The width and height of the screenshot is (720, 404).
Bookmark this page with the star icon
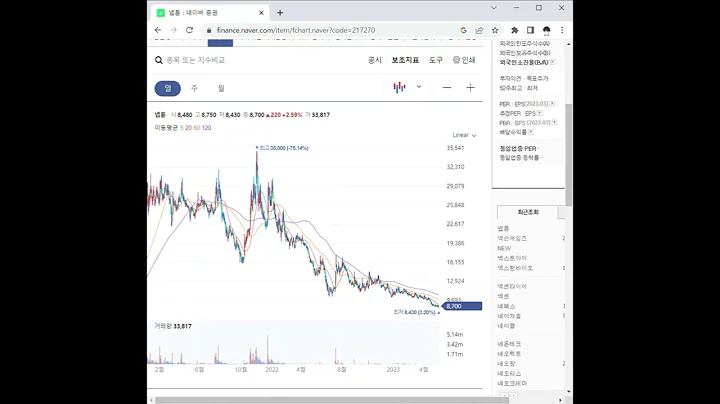[495, 30]
